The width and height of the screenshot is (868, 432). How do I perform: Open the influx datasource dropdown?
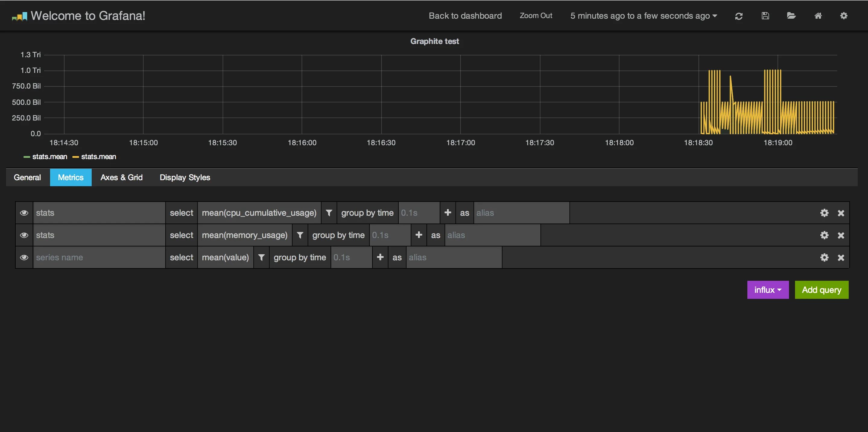click(768, 290)
